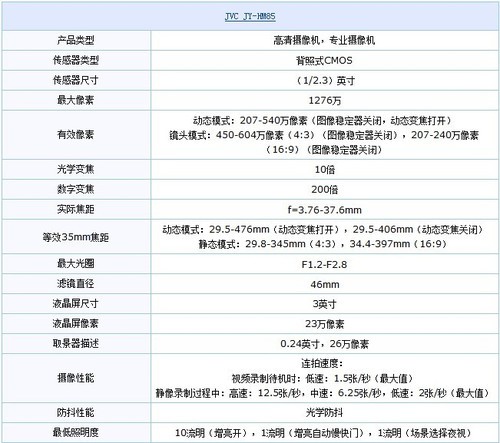Select the 传感器尺寸 label
The width and height of the screenshot is (500, 443).
[76, 80]
